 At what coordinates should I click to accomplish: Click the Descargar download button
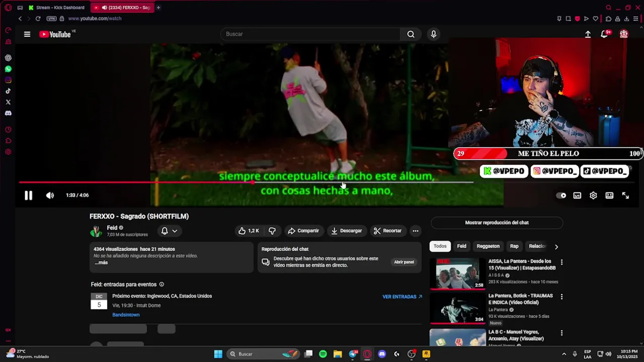pos(347,231)
